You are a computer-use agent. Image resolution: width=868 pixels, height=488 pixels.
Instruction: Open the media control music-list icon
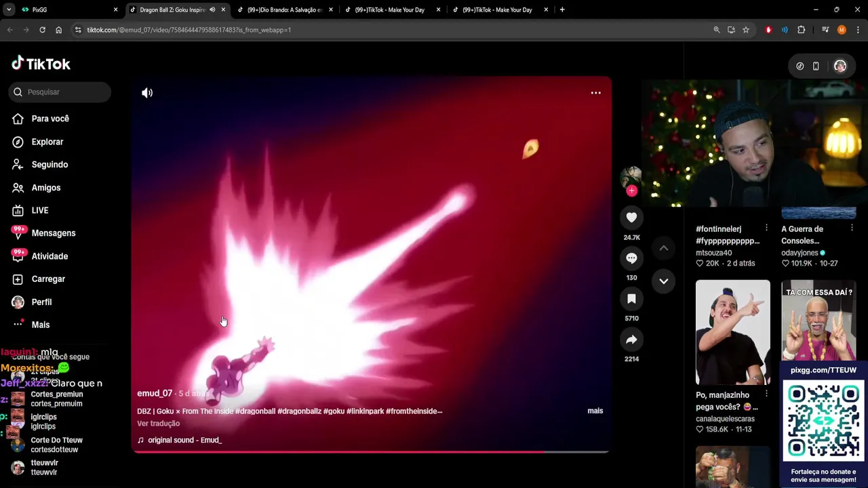[825, 30]
